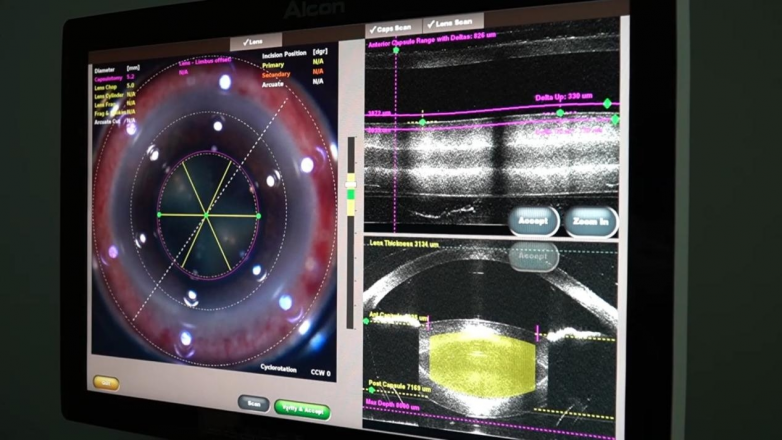Click the Cyclorotation CCW 0 readout
The width and height of the screenshot is (782, 440).
click(x=290, y=372)
